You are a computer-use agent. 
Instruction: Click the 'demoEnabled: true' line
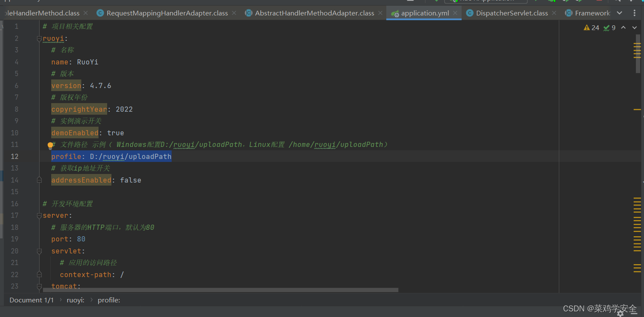click(x=88, y=133)
